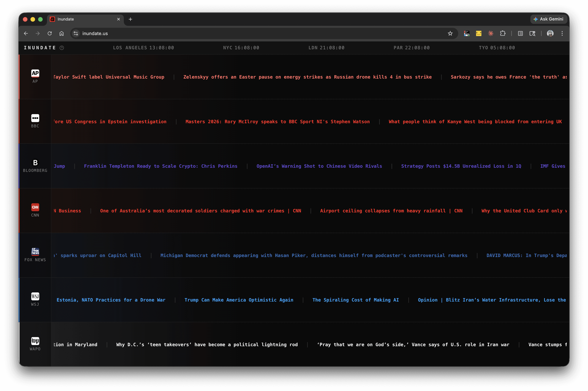Open The Spiraling Cost of Making AI
This screenshot has height=391, width=588.
355,300
